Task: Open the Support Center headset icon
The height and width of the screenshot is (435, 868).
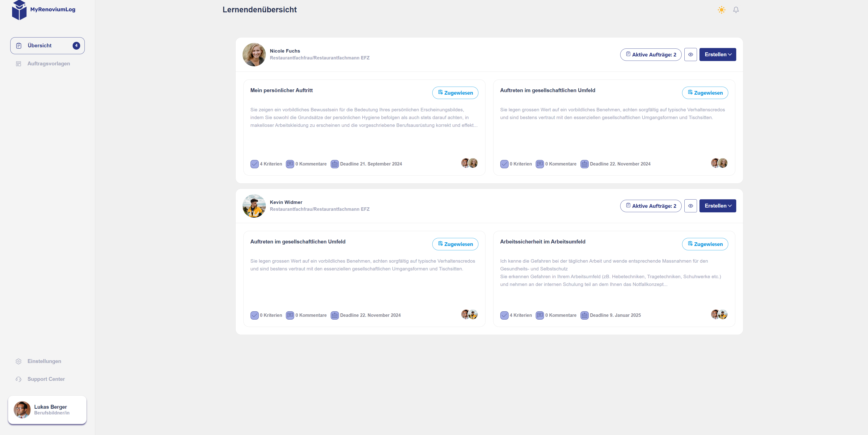Action: (18, 379)
